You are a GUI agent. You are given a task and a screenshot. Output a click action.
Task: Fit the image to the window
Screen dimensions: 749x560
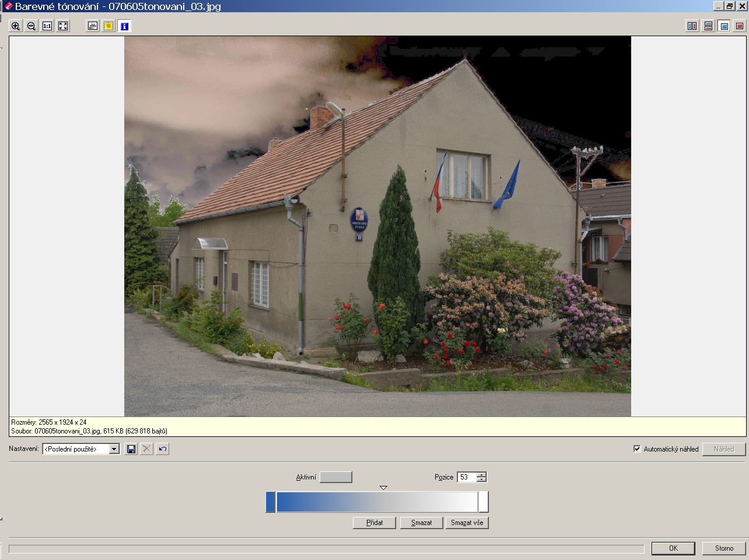(x=63, y=26)
